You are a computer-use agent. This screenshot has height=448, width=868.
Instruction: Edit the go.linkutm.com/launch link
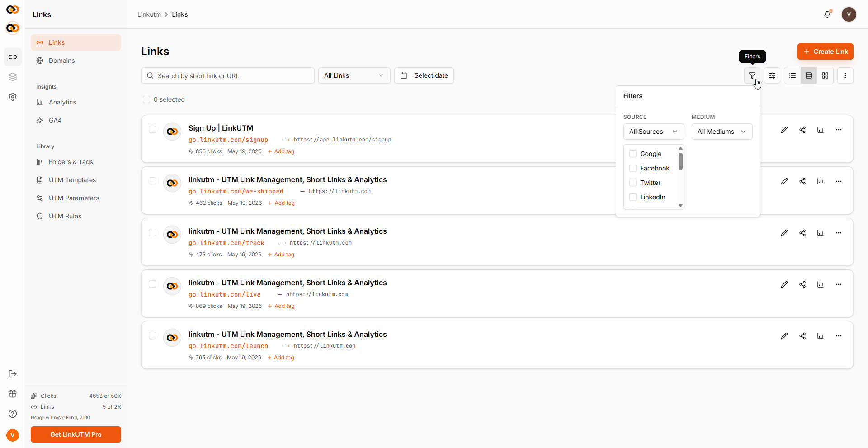pos(784,336)
